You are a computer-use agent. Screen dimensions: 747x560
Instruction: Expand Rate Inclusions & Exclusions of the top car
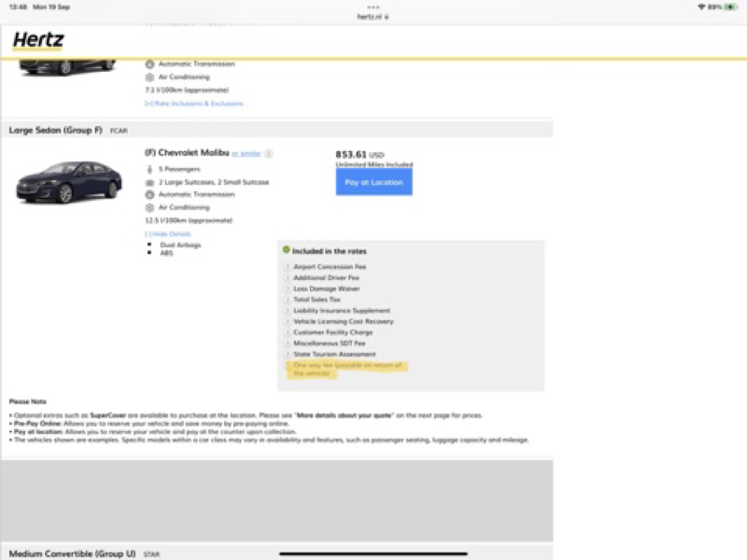coord(193,104)
